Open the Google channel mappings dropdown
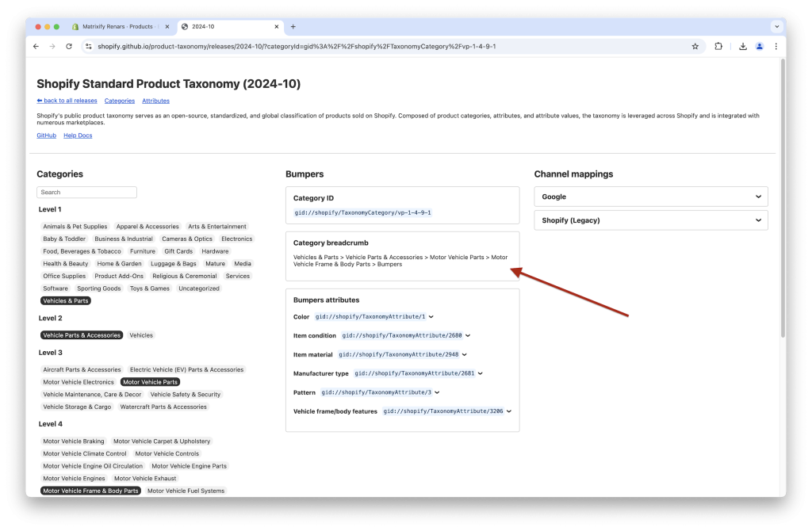812x531 pixels. pos(650,197)
